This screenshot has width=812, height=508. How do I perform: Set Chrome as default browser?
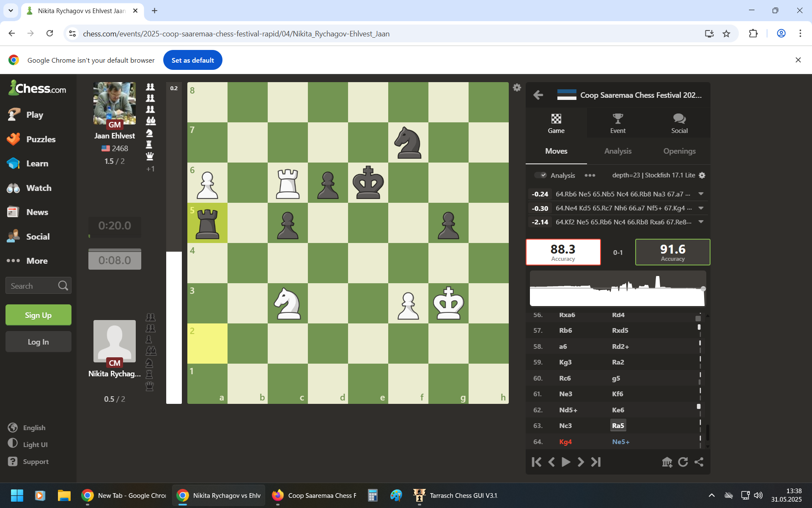tap(192, 60)
